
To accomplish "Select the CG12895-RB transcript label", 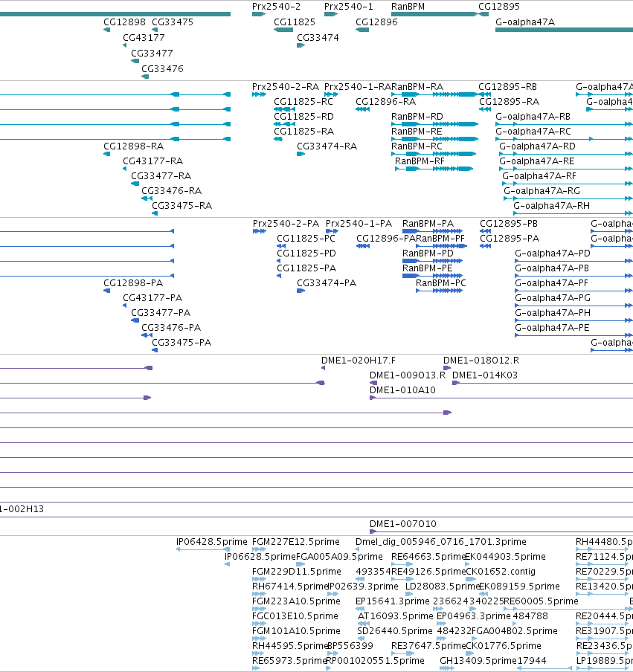I will (508, 87).
